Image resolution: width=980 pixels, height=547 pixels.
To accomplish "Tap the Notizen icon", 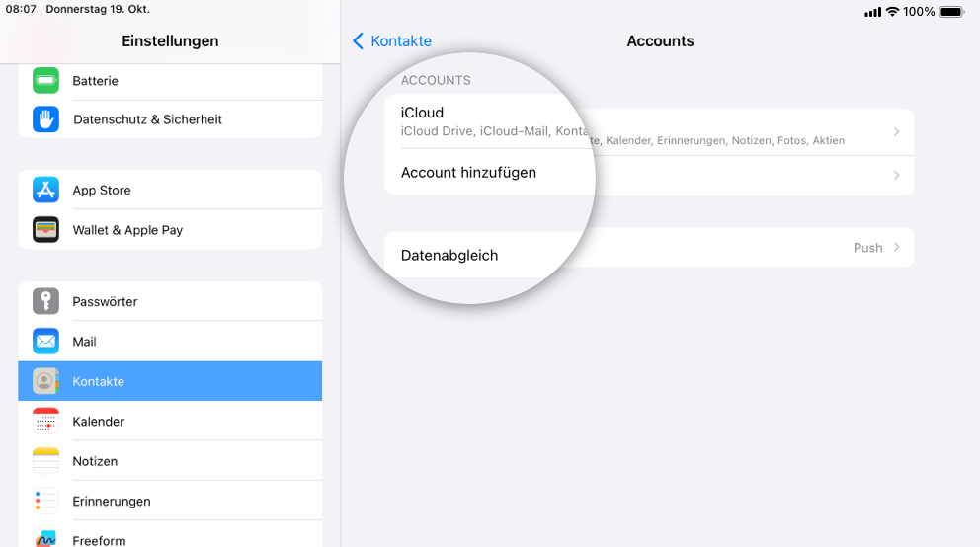I will 45,461.
